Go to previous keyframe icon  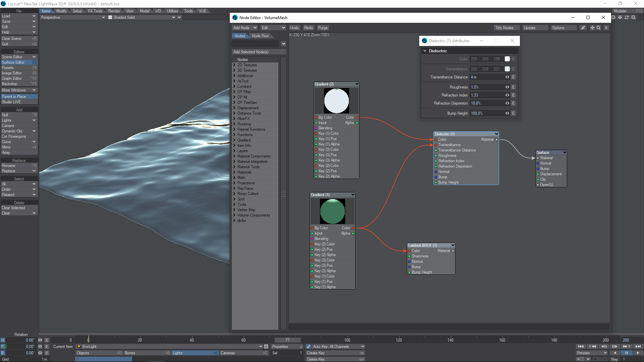click(x=592, y=347)
